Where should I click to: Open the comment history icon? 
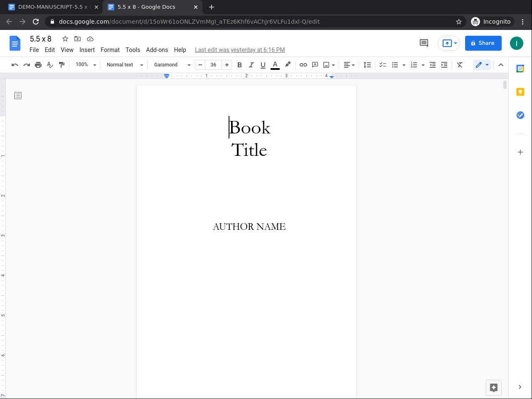(x=424, y=43)
